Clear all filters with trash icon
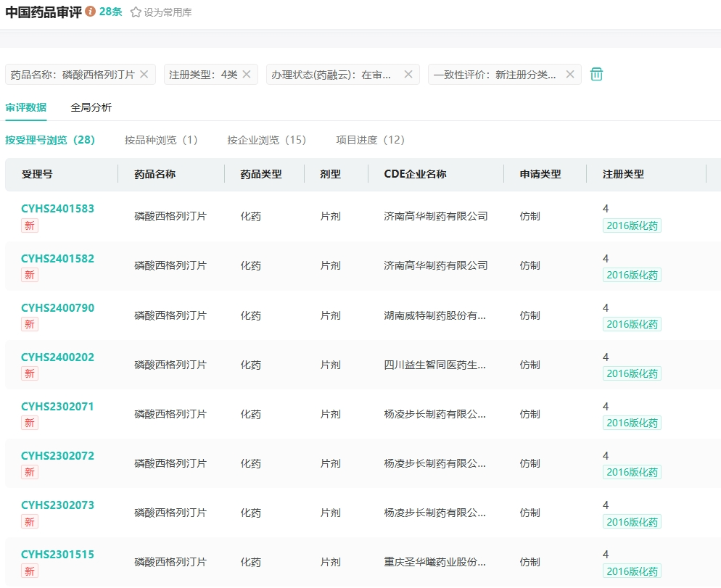 click(x=596, y=74)
